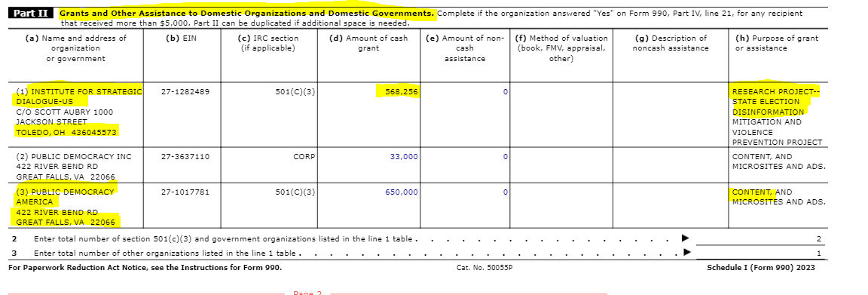Select '(2) PUBLIC DEMOCRACY INC' name
The image size is (868, 295).
(x=74, y=156)
